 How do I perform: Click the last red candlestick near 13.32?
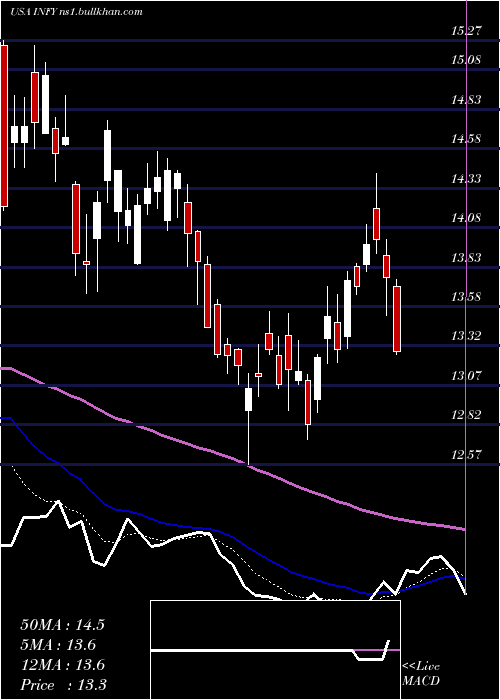(397, 319)
